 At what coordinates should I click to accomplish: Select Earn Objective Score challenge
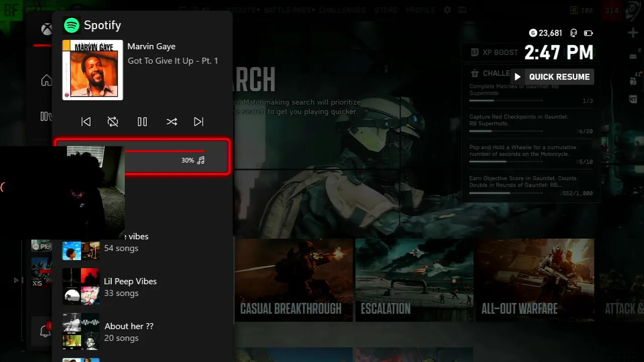coord(531,186)
